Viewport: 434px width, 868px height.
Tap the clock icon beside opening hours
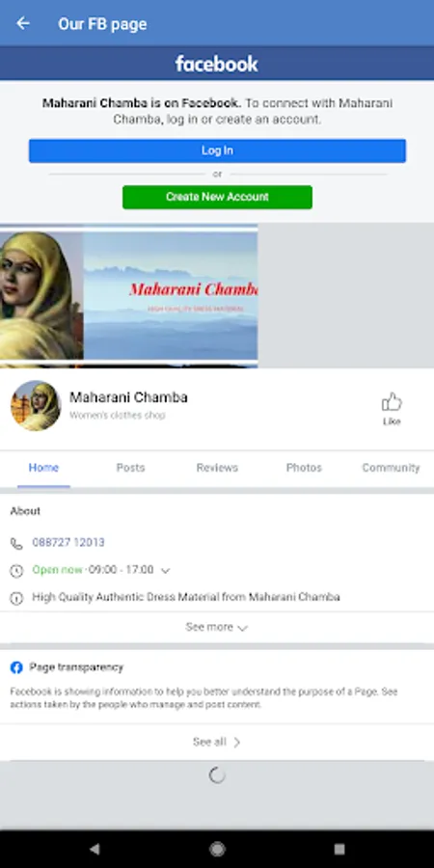[x=16, y=570]
